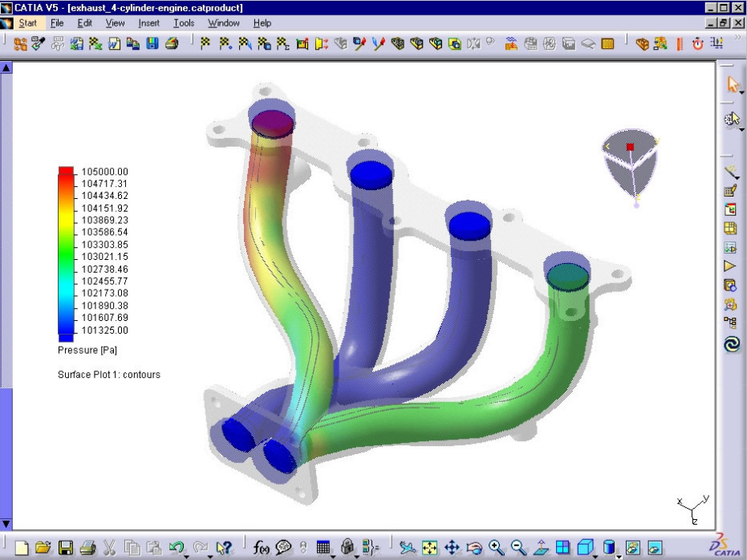Expand the Redo history dropdown arrow
Image resolution: width=747 pixels, height=560 pixels.
(x=210, y=556)
